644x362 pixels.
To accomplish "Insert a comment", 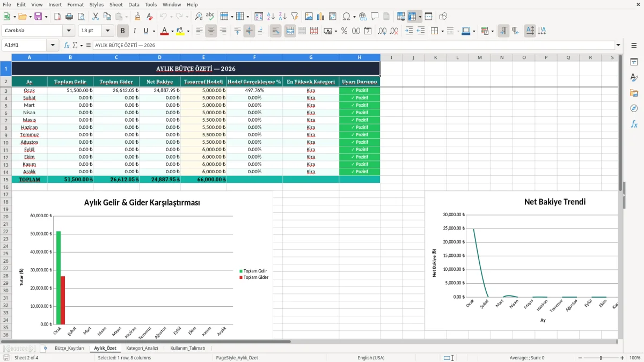I will (x=375, y=17).
